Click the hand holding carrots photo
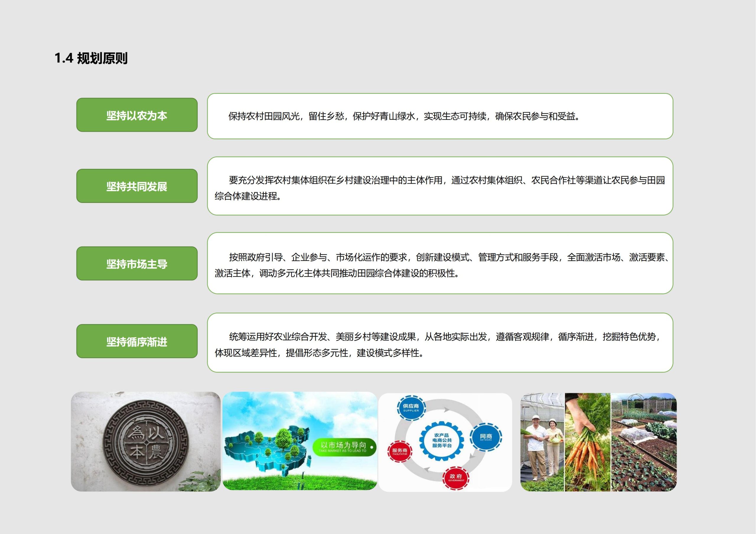The image size is (756, 534). click(x=588, y=442)
